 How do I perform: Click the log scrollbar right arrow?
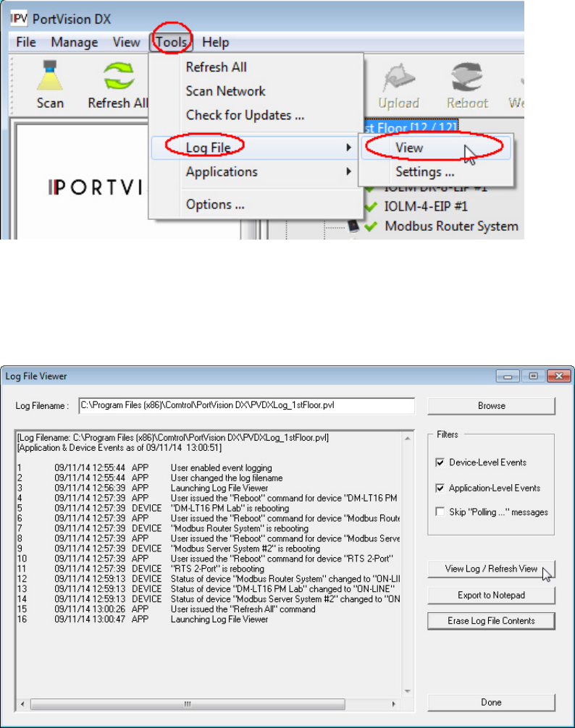pos(394,704)
